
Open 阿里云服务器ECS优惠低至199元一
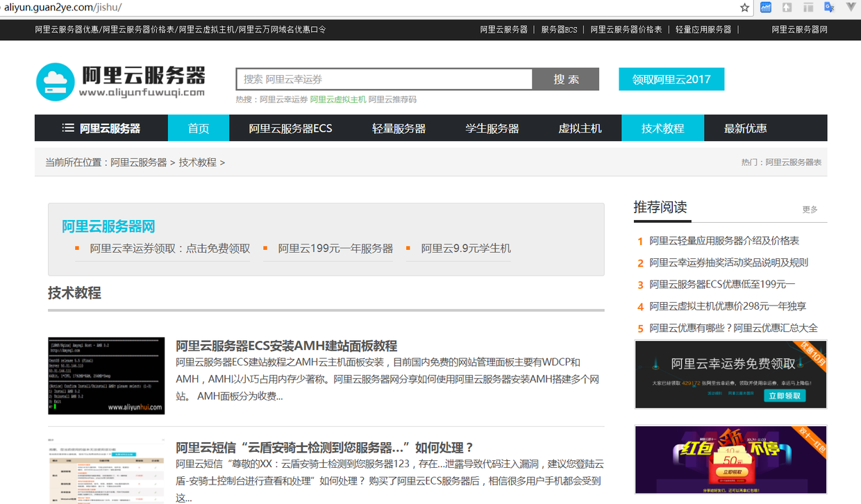[x=722, y=285]
